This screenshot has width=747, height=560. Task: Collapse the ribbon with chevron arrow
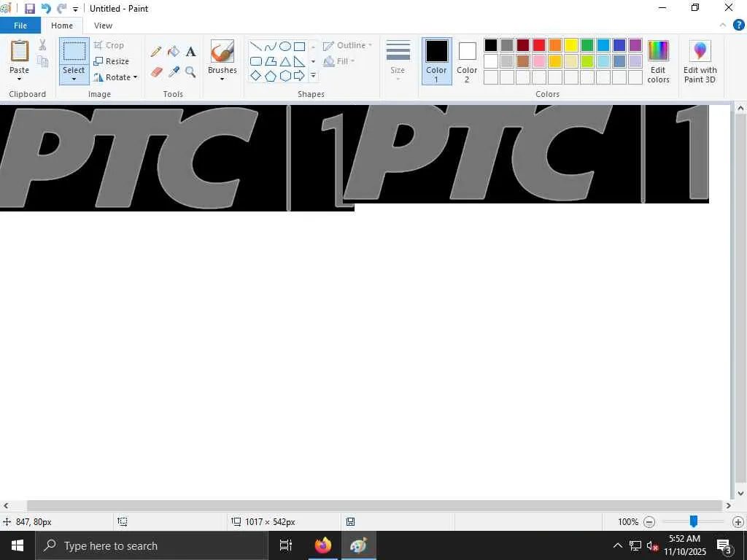click(x=723, y=26)
